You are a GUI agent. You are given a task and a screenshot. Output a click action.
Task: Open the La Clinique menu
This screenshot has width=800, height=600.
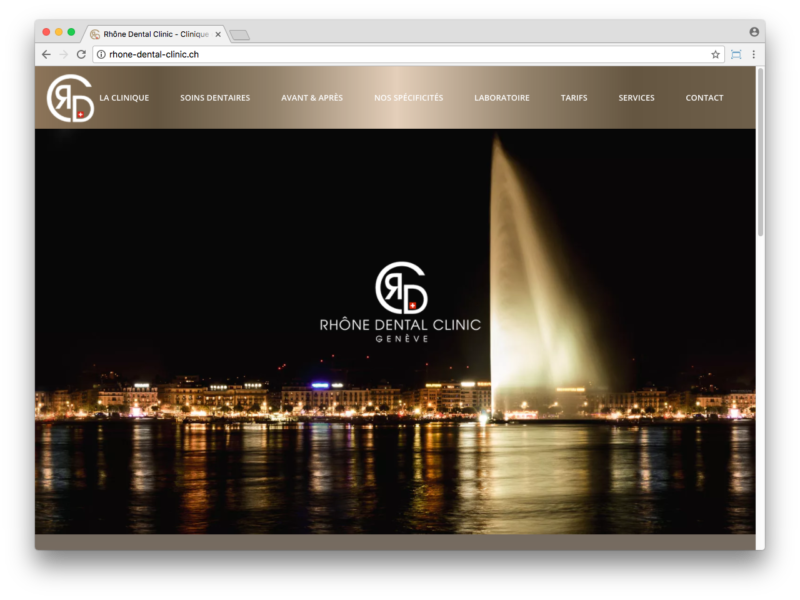click(124, 98)
